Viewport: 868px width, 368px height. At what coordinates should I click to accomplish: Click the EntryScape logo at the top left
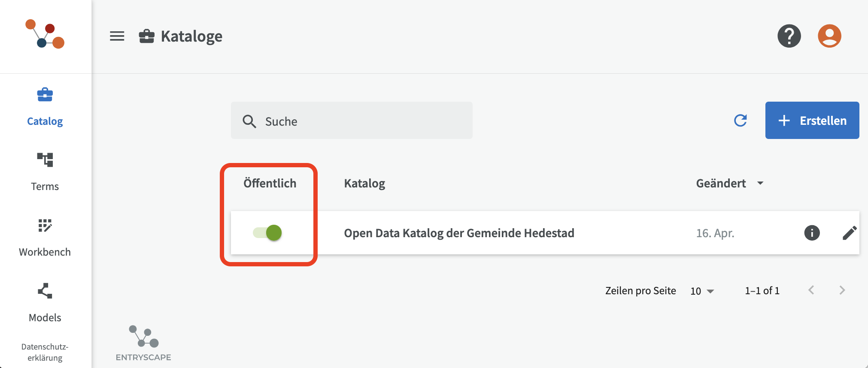tap(45, 34)
